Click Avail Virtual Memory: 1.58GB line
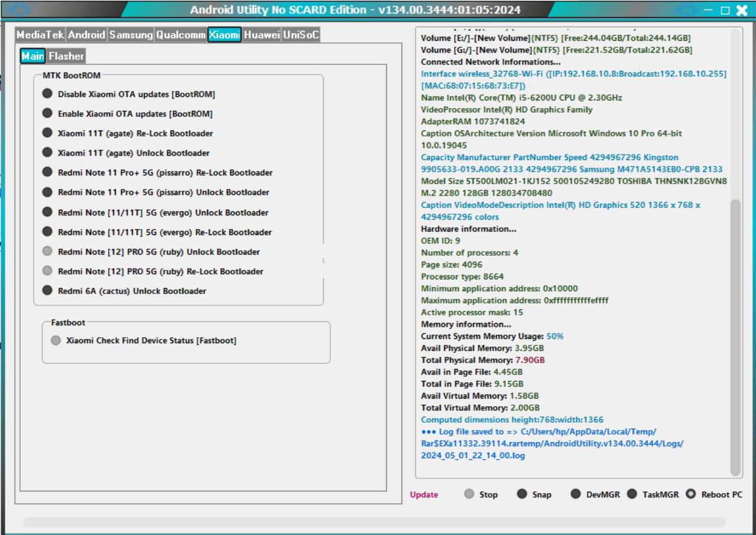This screenshot has height=535, width=756. pos(480,396)
